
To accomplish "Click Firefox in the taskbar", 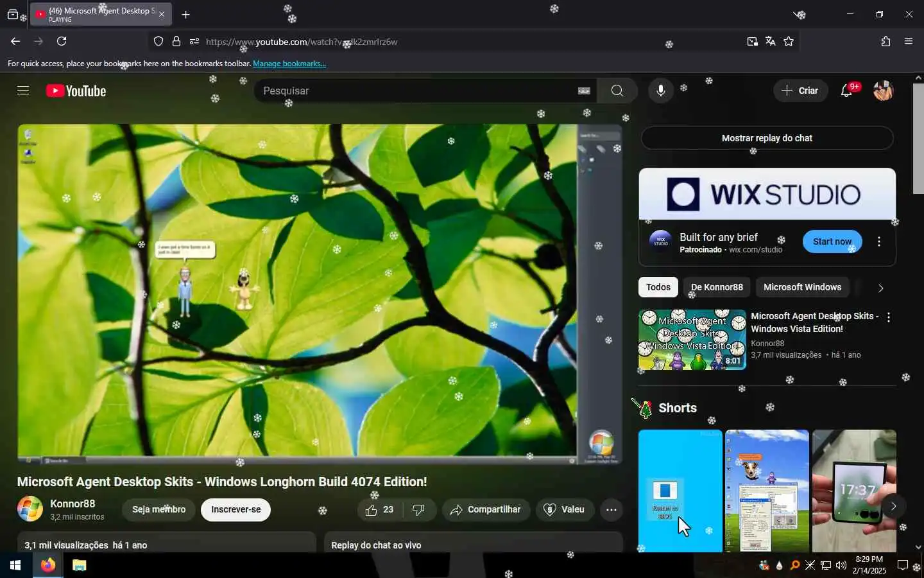I will 48,565.
